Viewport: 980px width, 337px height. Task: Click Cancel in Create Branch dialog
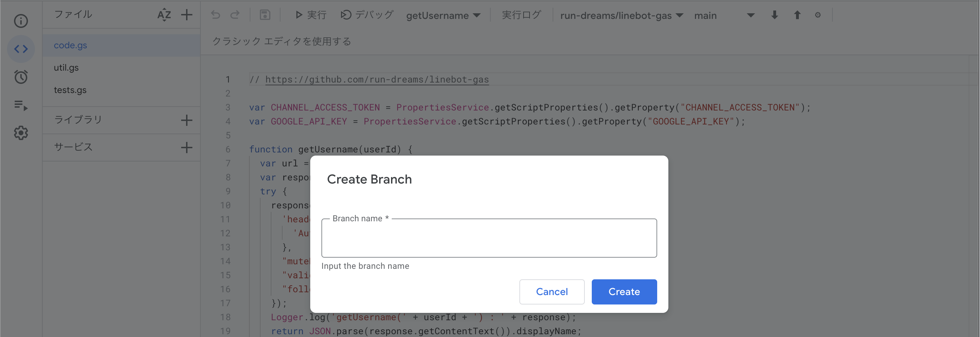point(552,292)
